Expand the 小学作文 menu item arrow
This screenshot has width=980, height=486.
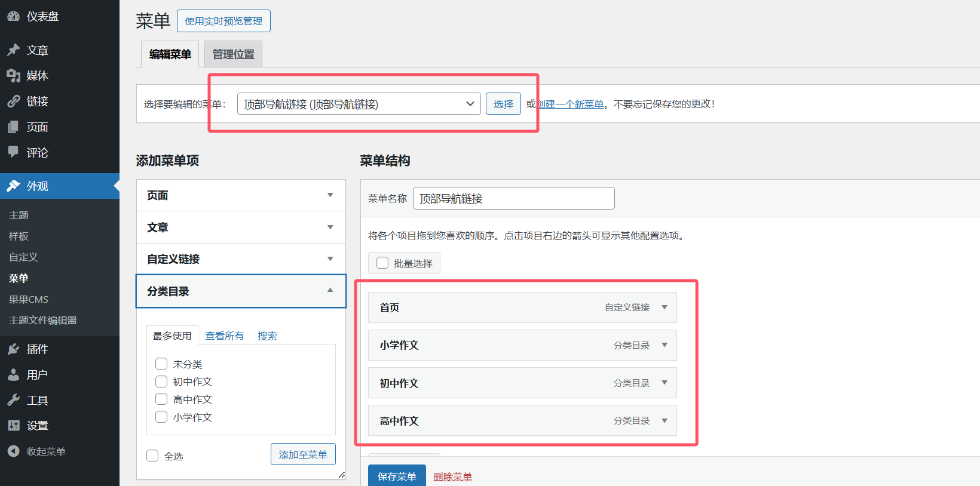(664, 345)
